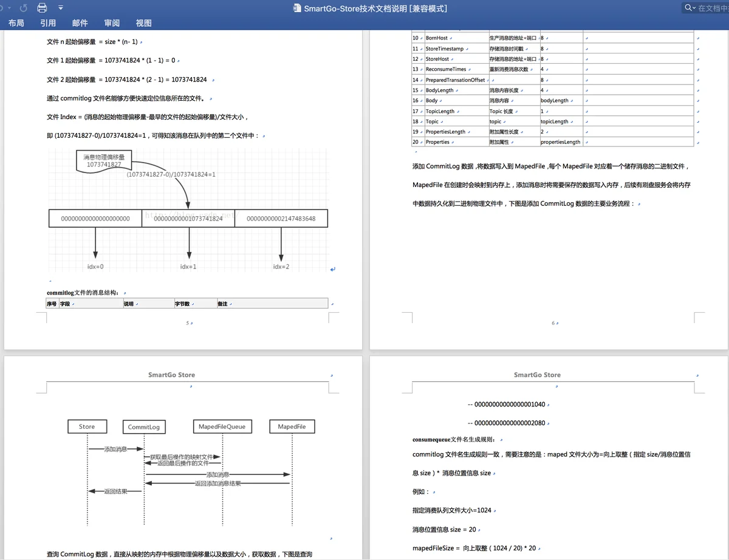
Task: Select the BodyLength field cell in row 15
Action: pos(456,90)
